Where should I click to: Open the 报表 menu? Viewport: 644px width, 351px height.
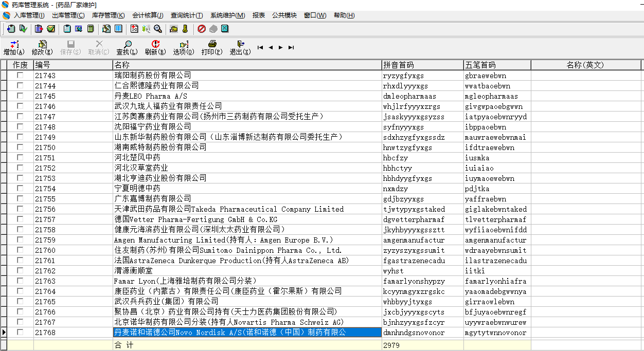coord(259,15)
